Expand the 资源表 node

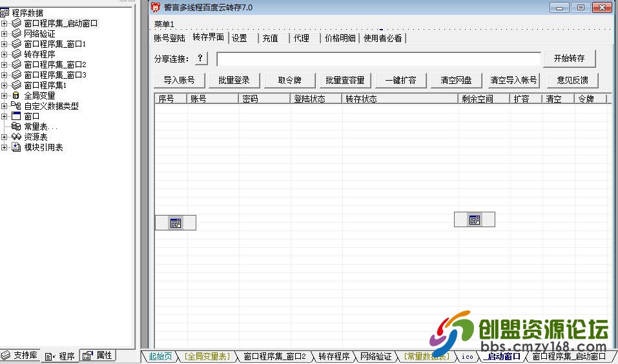[x=4, y=137]
